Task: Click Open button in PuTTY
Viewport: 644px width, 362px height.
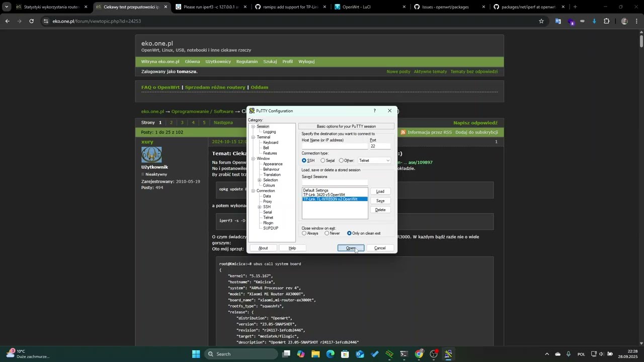Action: point(351,248)
